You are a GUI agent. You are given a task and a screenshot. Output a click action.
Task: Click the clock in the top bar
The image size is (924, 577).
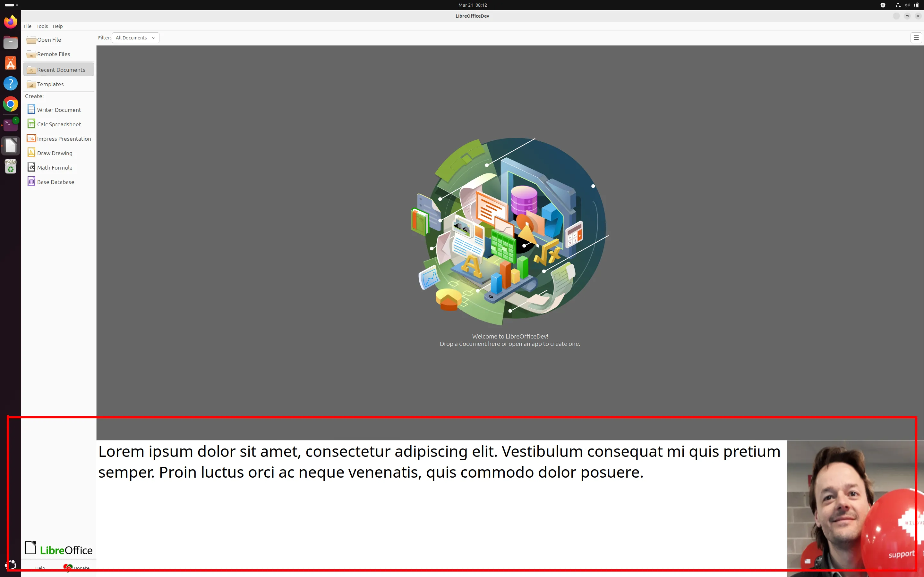coord(472,5)
